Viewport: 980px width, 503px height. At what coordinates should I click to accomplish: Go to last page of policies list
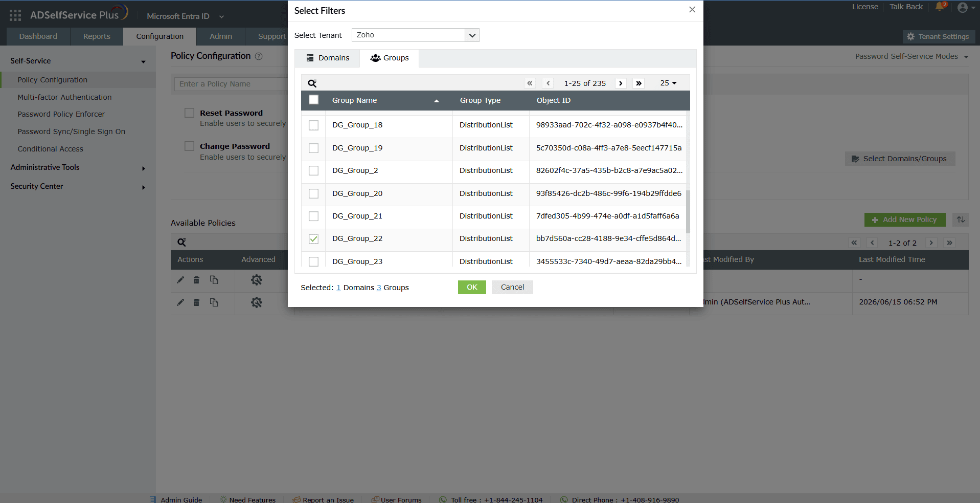point(949,243)
